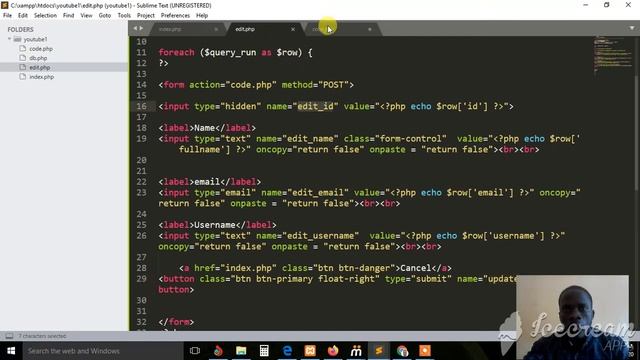Open the tab list dropdown arrow
This screenshot has width=640, height=360.
632,28
